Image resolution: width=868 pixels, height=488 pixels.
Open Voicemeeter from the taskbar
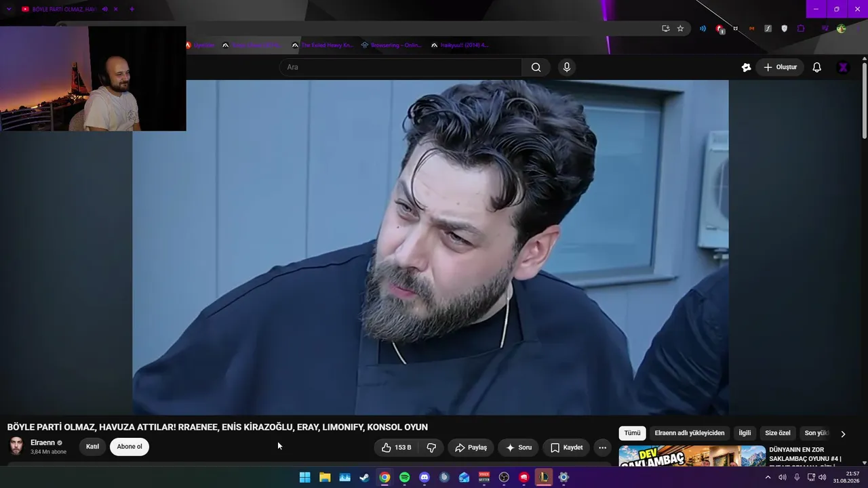(x=484, y=477)
